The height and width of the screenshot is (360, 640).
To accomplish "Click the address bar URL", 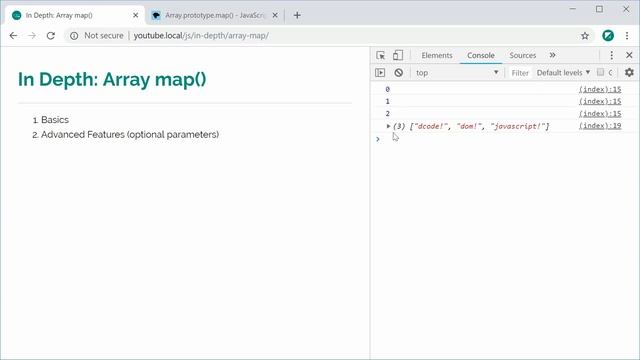I will click(x=201, y=36).
